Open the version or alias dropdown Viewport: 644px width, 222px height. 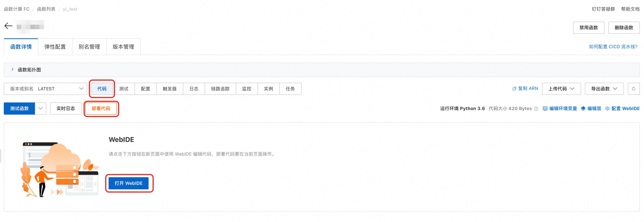point(45,89)
